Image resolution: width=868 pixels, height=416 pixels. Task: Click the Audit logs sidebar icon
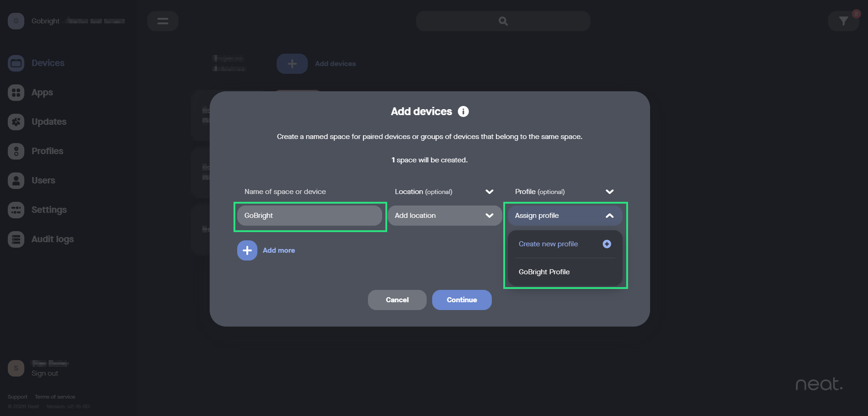coord(16,239)
